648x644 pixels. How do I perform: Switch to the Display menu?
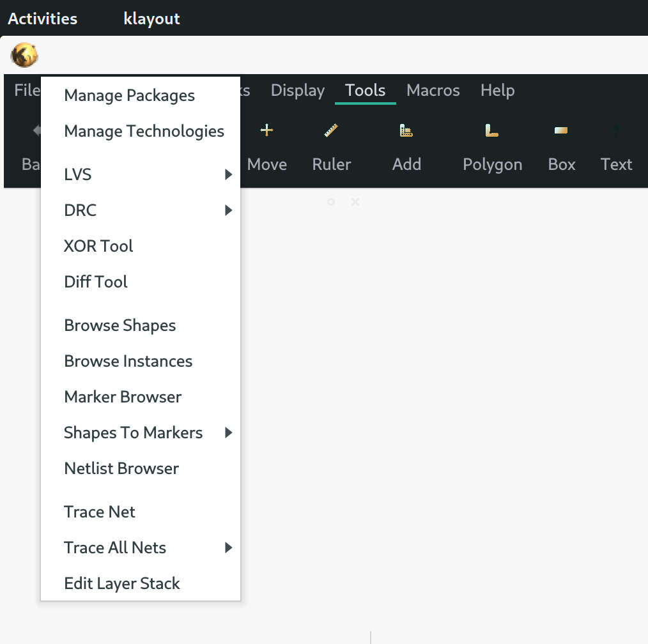click(297, 90)
